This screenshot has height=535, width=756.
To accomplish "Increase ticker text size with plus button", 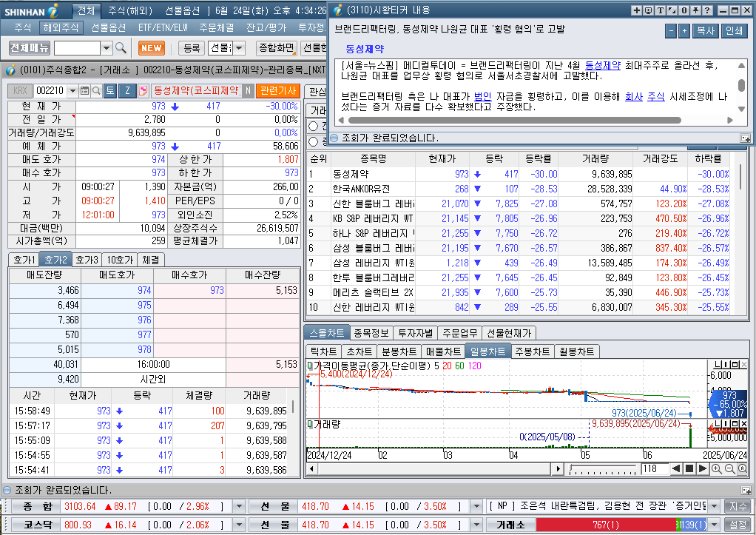I will pos(684,31).
